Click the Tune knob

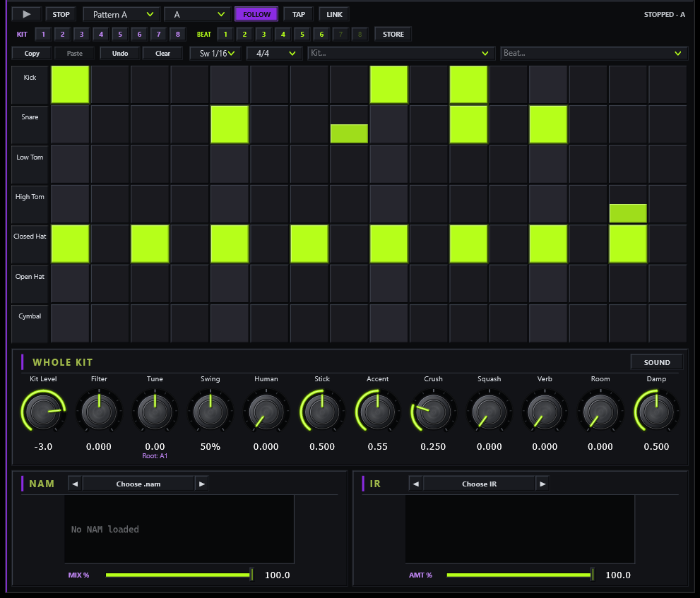pos(155,411)
